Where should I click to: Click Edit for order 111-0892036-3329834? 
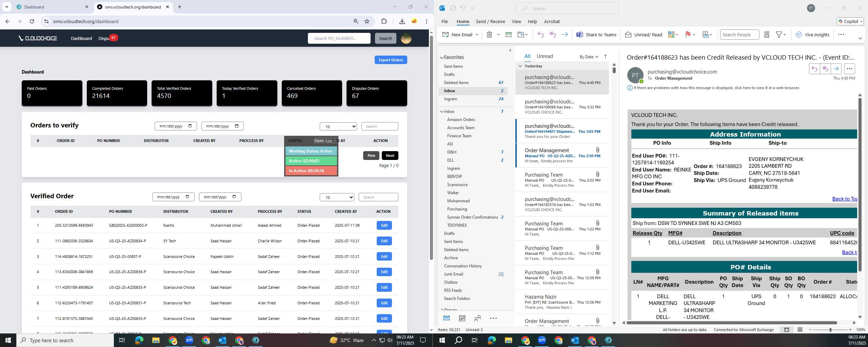click(x=384, y=241)
